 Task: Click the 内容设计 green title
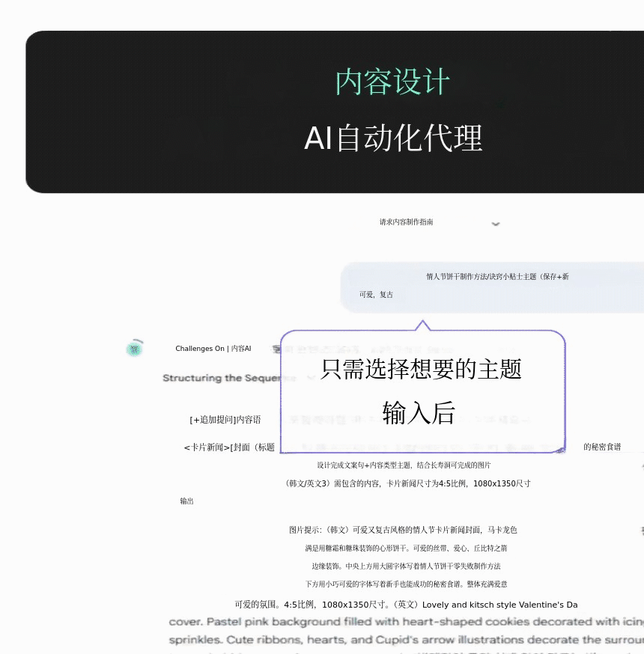pos(392,82)
